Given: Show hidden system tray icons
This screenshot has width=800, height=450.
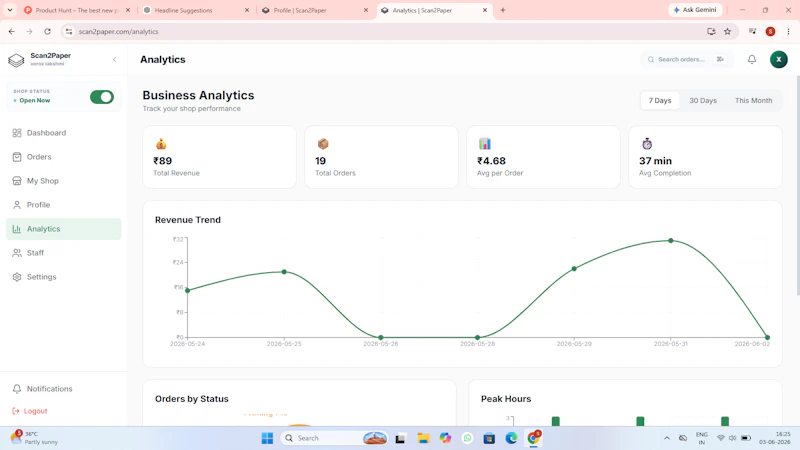Looking at the screenshot, I should tap(667, 438).
